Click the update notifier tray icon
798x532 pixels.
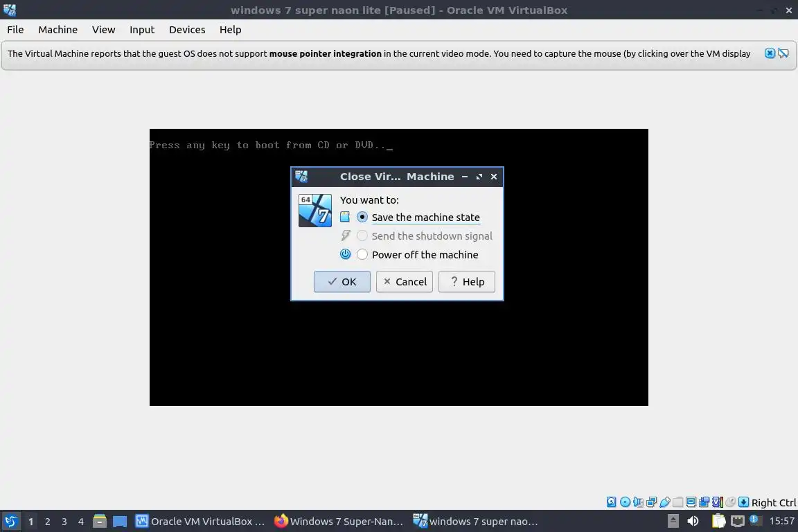pyautogui.click(x=756, y=520)
